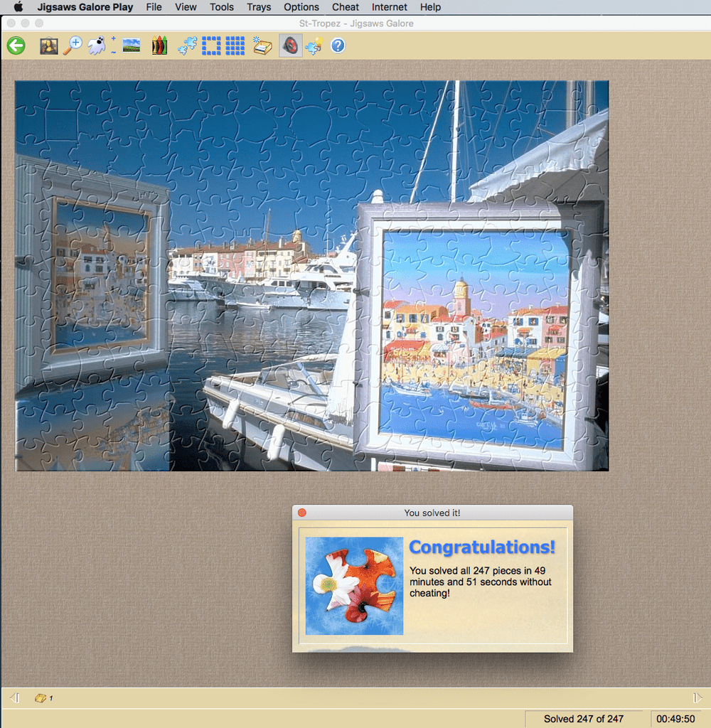Click the new tray box icon
Viewport: 711px width, 728px height.
pyautogui.click(x=262, y=46)
